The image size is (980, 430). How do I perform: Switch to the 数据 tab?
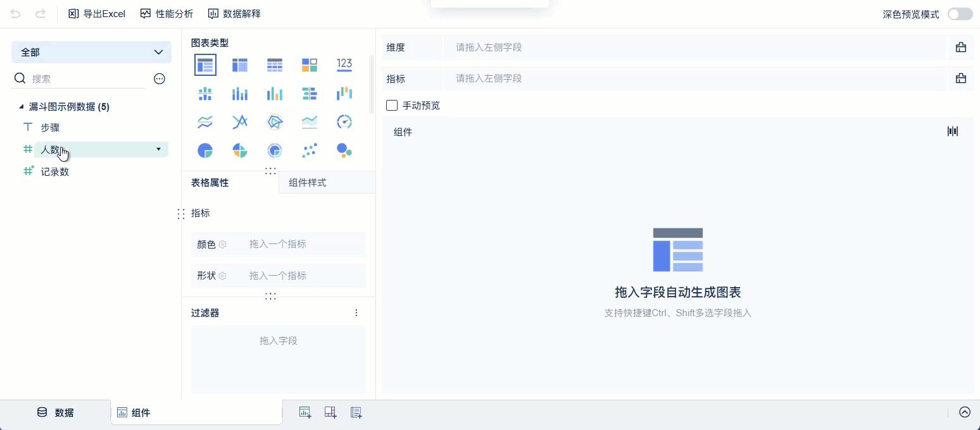(x=56, y=412)
